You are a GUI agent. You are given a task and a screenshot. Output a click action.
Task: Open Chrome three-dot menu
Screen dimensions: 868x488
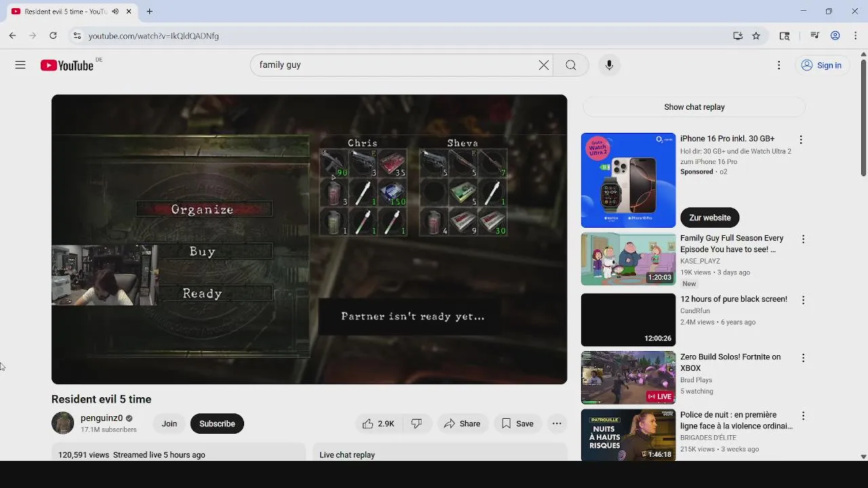tap(856, 36)
